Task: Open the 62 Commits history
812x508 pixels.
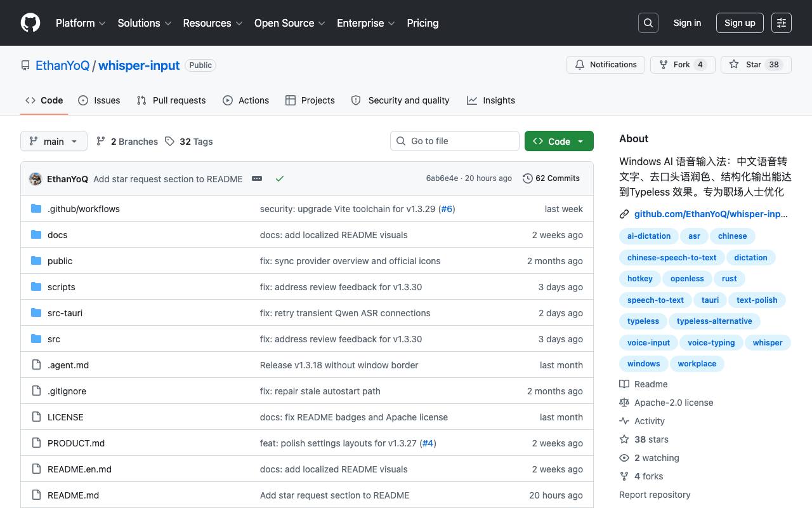Action: [551, 178]
